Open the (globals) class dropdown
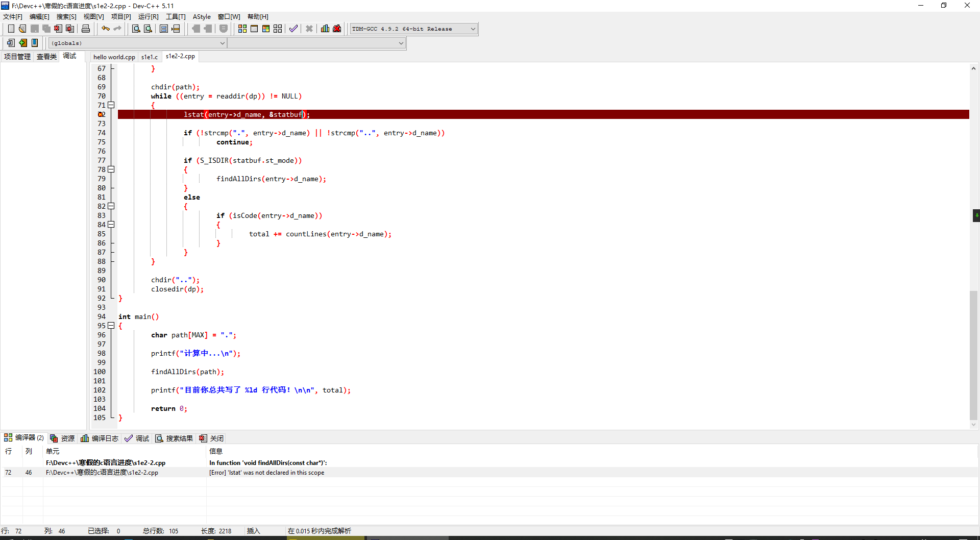The height and width of the screenshot is (540, 980). click(138, 43)
